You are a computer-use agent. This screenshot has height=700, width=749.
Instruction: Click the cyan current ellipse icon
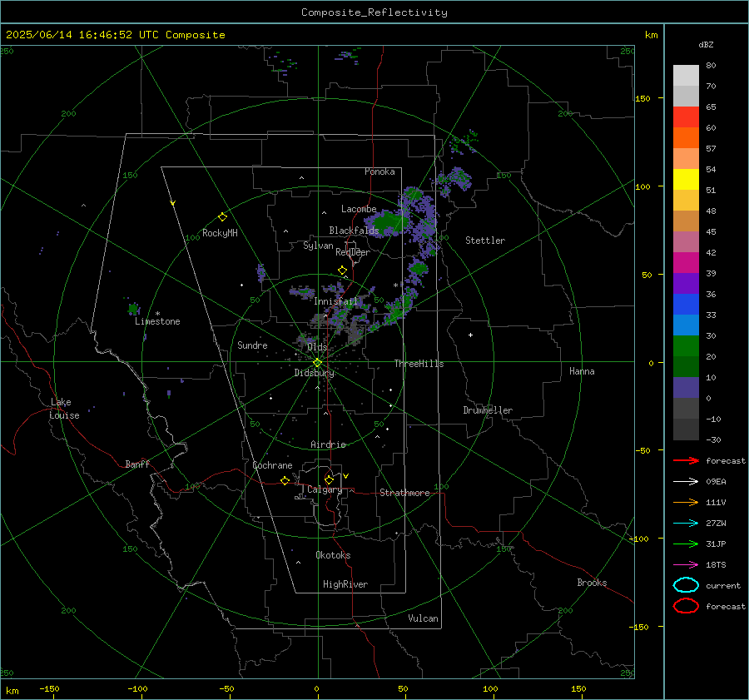[x=686, y=585]
